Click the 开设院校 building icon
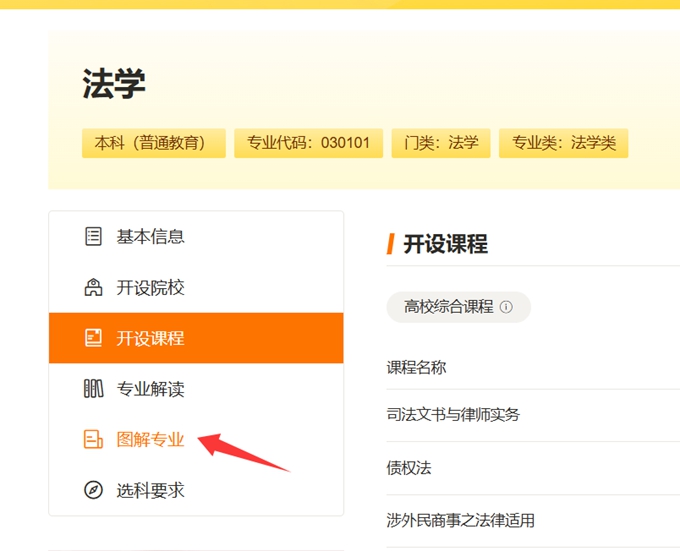This screenshot has width=680, height=551. [93, 287]
